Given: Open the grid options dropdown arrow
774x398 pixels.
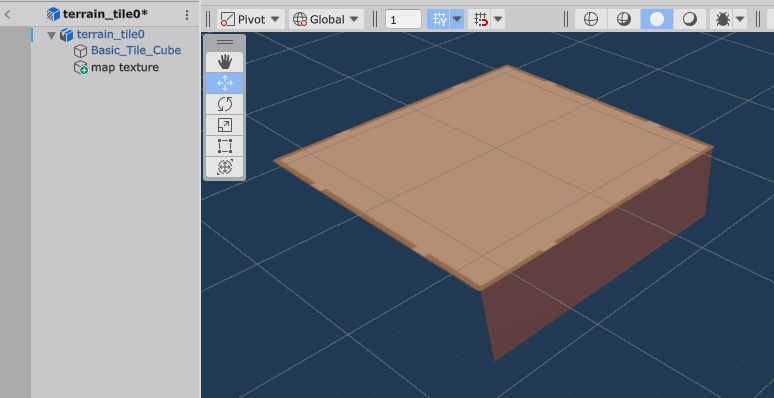Looking at the screenshot, I should coord(457,19).
